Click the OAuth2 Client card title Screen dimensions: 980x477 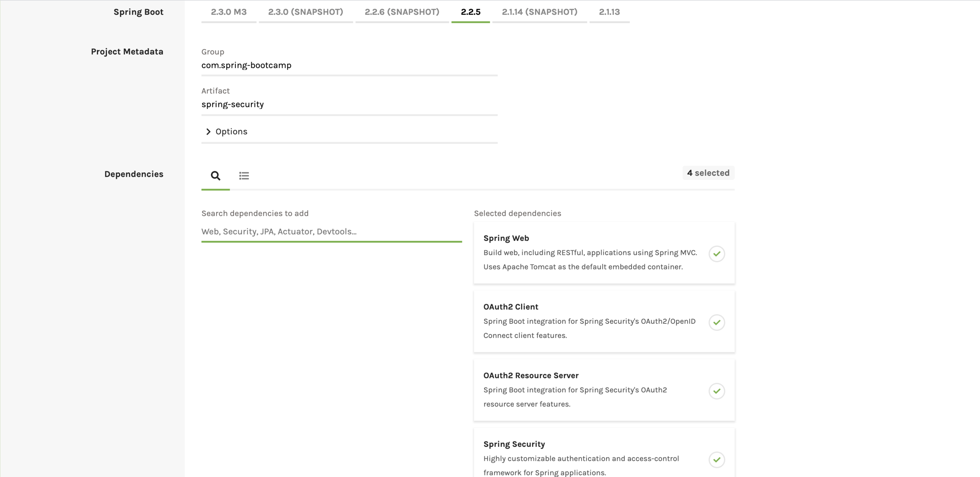(x=510, y=307)
